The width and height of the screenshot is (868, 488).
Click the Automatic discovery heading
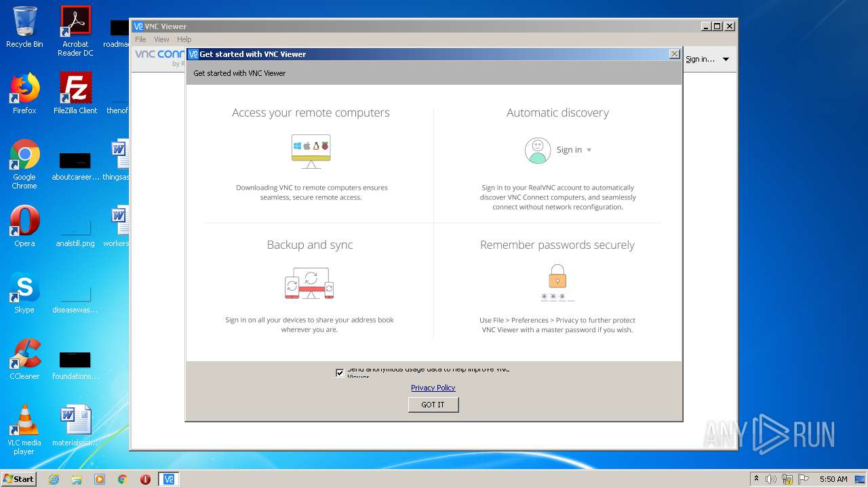[x=557, y=113]
